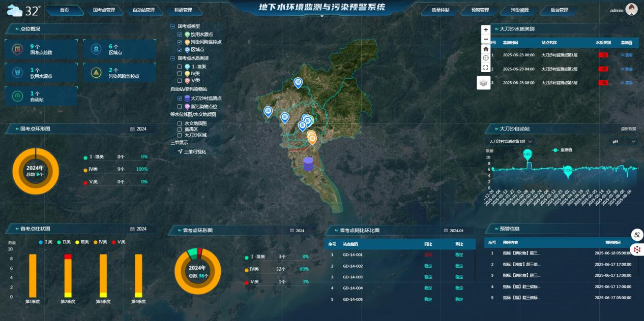Open the map layers stack icon
This screenshot has height=321, width=644.
pyautogui.click(x=484, y=83)
